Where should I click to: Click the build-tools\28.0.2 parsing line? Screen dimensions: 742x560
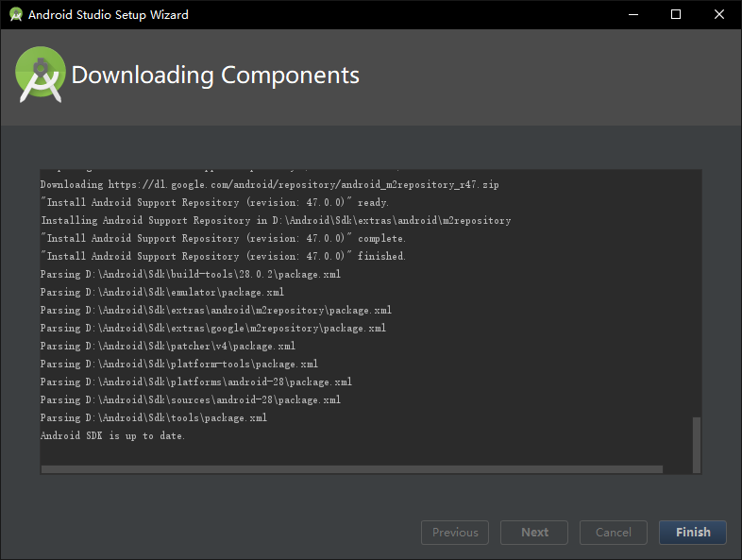click(x=191, y=274)
